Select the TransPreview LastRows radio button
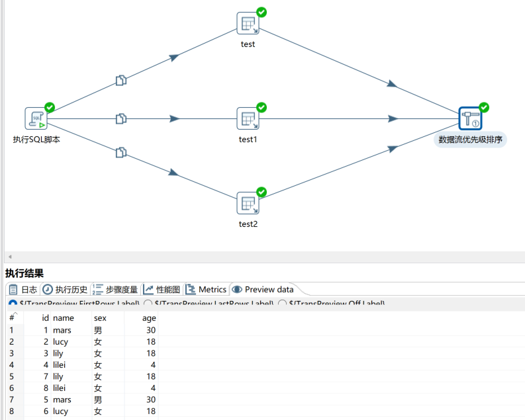 coord(148,304)
